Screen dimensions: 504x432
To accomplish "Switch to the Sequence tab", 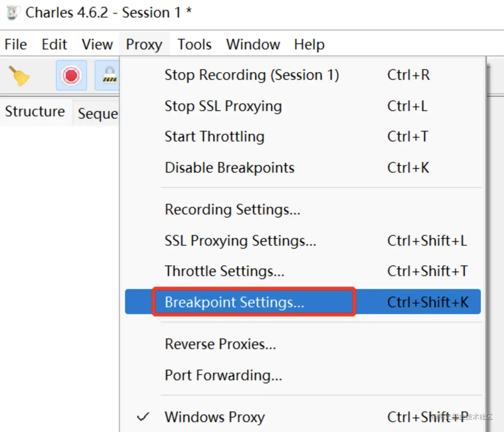I will click(98, 113).
